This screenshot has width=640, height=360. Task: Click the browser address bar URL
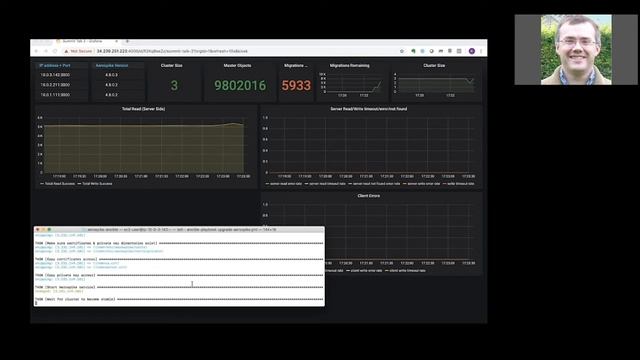coord(172,51)
